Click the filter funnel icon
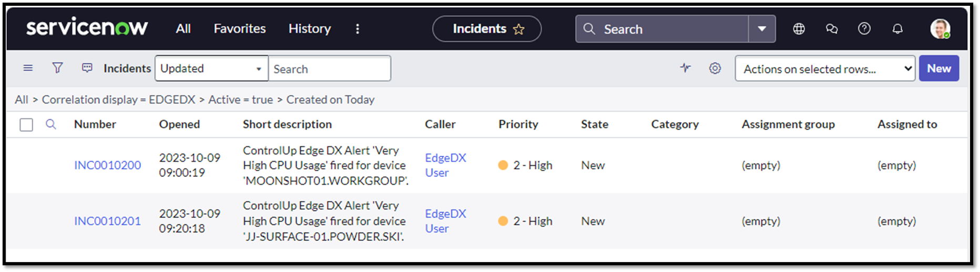Screen dimensions: 980x272 tap(58, 68)
